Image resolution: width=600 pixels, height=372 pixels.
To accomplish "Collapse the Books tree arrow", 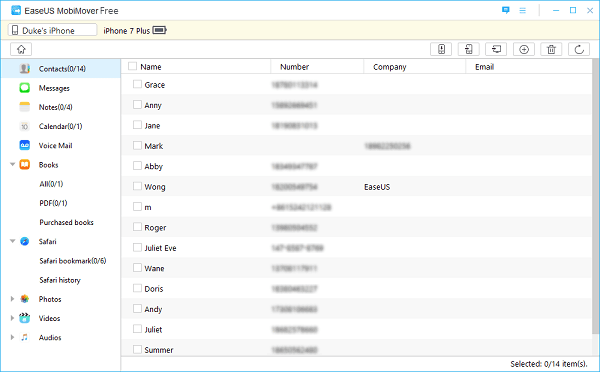I will click(x=12, y=165).
